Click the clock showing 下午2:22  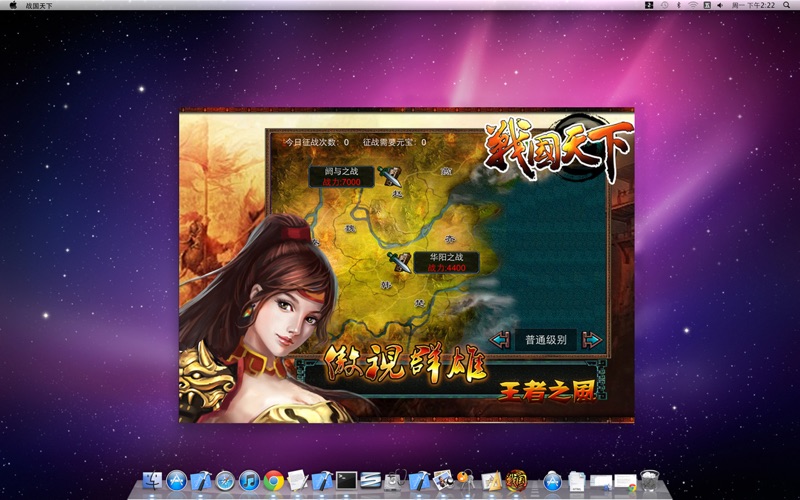point(754,5)
